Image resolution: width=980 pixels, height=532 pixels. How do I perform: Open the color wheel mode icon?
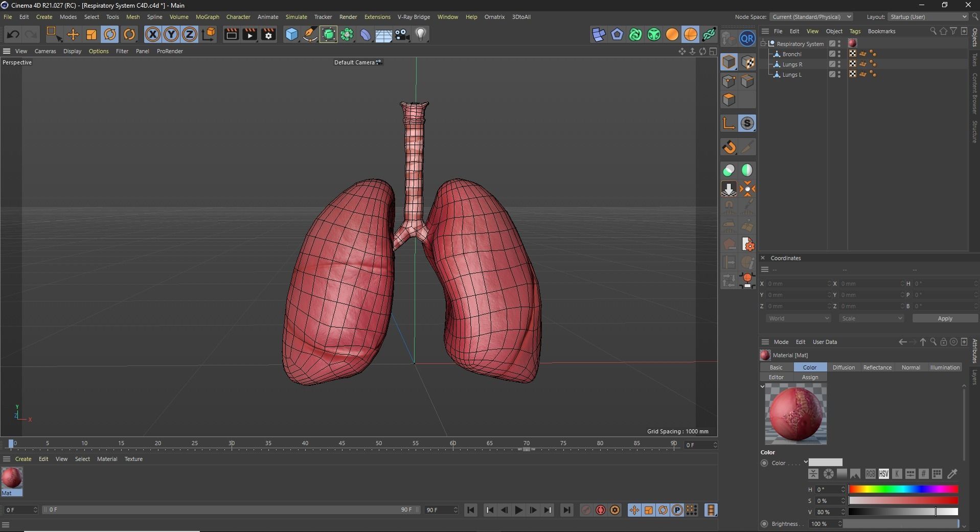(x=829, y=474)
